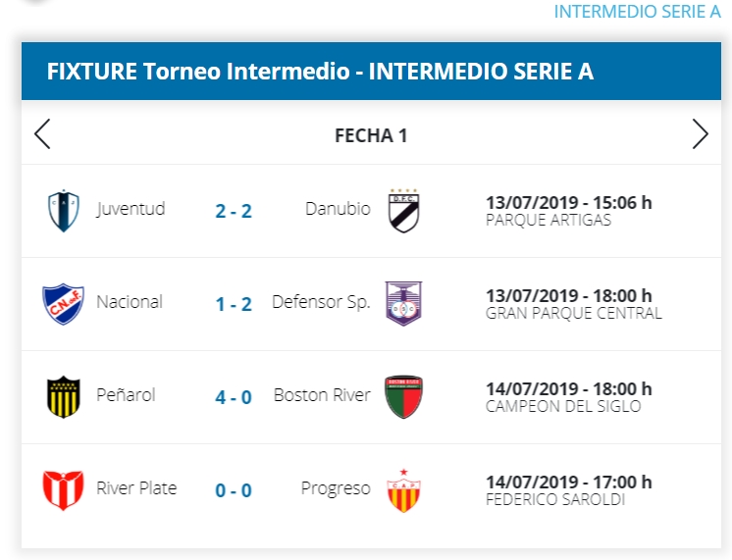Click the Defensor Sp. team name
The image size is (732, 560).
321,302
